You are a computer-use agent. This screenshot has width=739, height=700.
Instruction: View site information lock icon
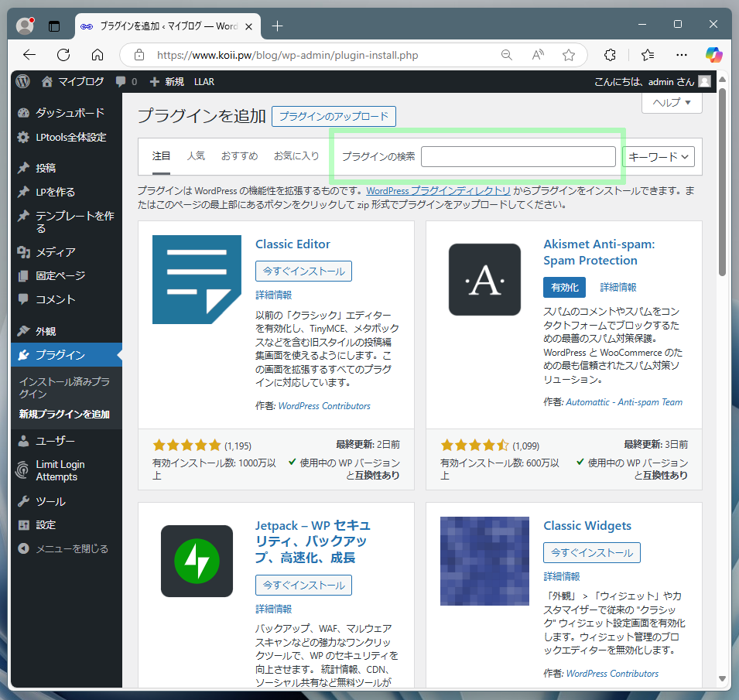(x=139, y=55)
